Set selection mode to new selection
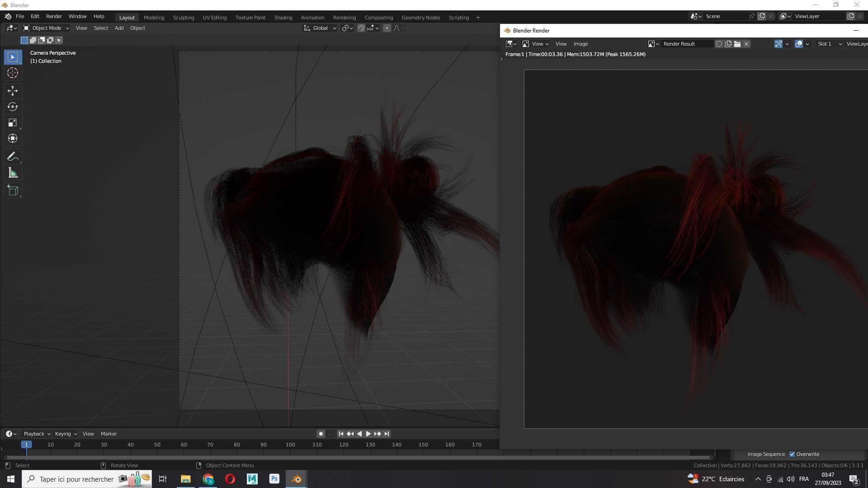The width and height of the screenshot is (868, 488). pos(24,40)
